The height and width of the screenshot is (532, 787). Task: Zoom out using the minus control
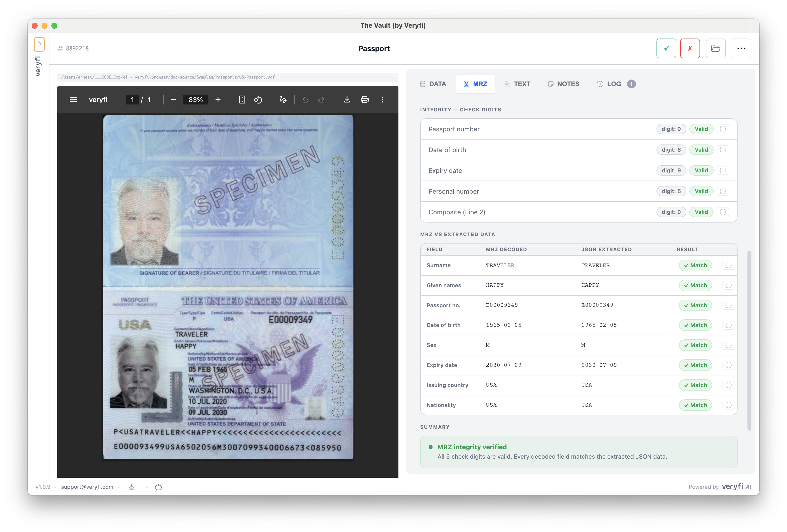coord(173,100)
